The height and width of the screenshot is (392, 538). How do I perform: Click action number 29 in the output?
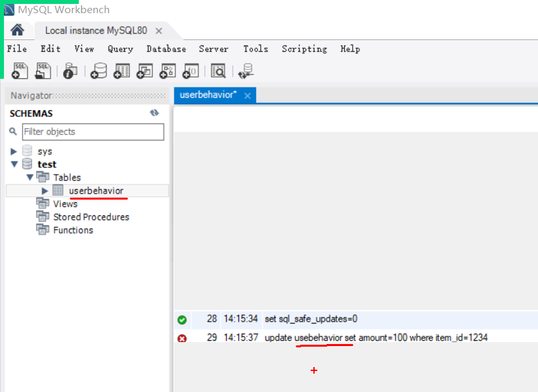point(212,338)
